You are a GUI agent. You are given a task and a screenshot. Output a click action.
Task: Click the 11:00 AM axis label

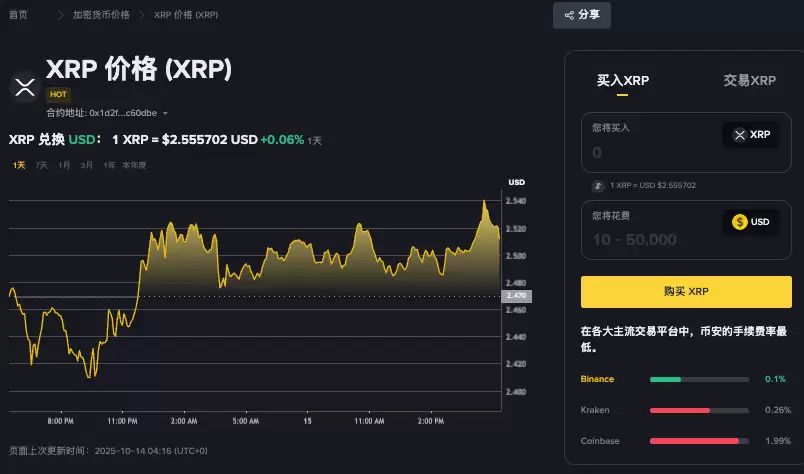coord(369,421)
